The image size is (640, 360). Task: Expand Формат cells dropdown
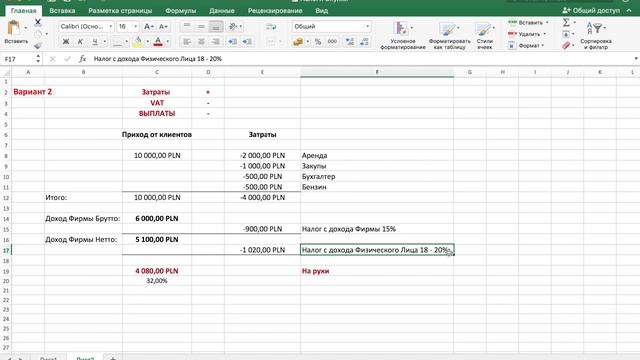click(x=543, y=45)
